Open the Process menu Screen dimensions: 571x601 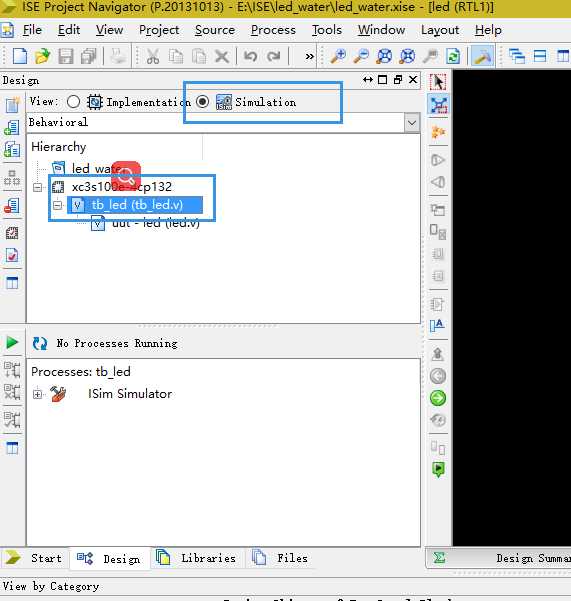click(273, 30)
